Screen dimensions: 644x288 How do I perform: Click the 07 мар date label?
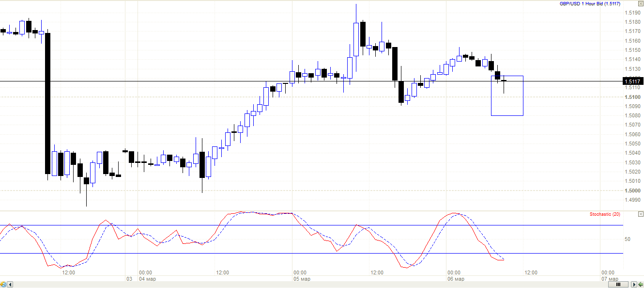click(x=609, y=279)
